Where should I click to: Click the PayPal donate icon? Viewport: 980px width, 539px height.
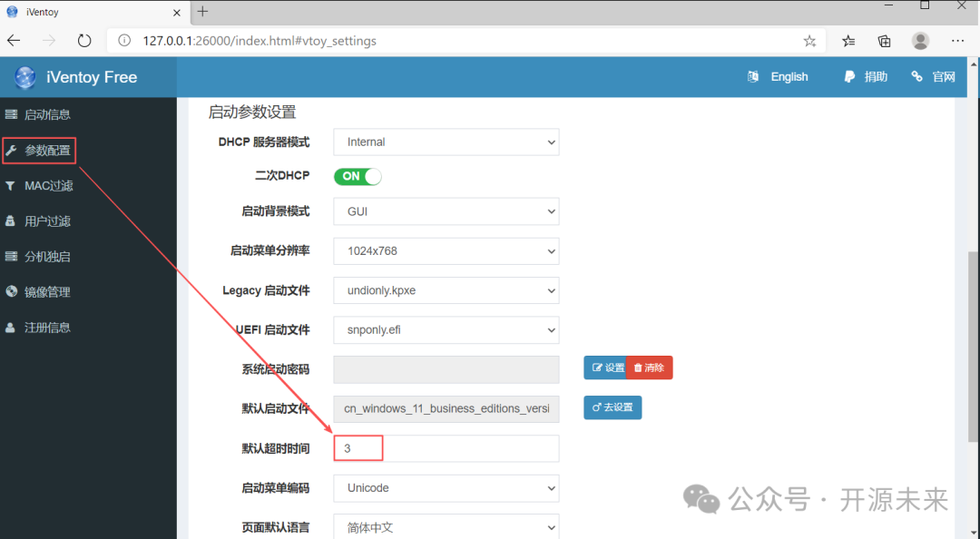click(x=849, y=76)
